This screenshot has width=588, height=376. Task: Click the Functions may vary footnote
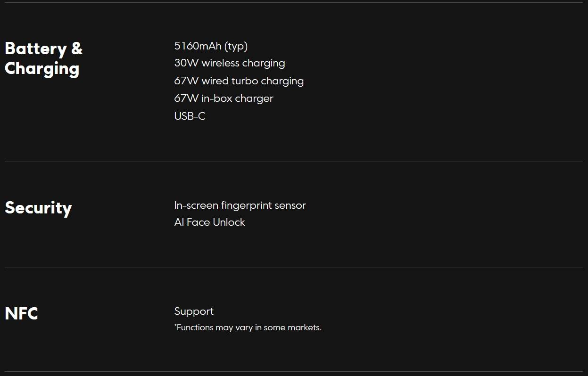click(x=248, y=327)
